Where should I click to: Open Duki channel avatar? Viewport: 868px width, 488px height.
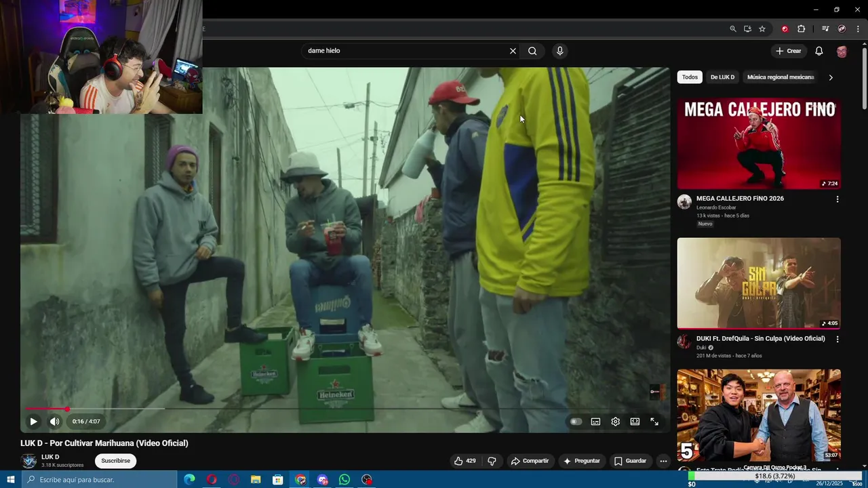pos(684,342)
